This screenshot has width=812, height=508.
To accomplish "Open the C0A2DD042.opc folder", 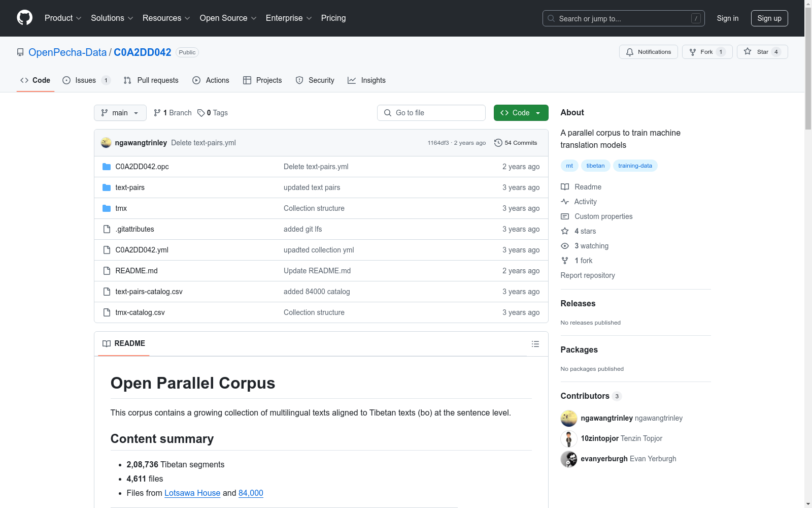I will click(142, 167).
